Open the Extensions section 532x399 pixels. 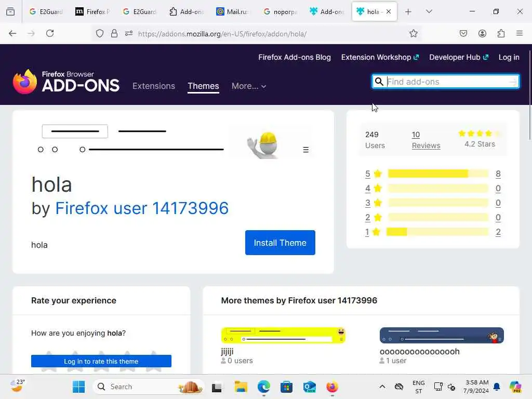pyautogui.click(x=154, y=86)
